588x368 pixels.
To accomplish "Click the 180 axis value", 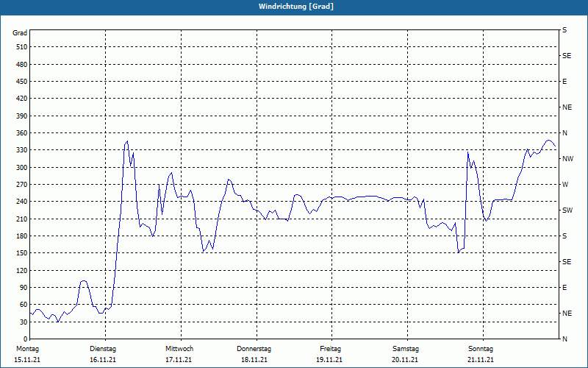I will 22,236.
